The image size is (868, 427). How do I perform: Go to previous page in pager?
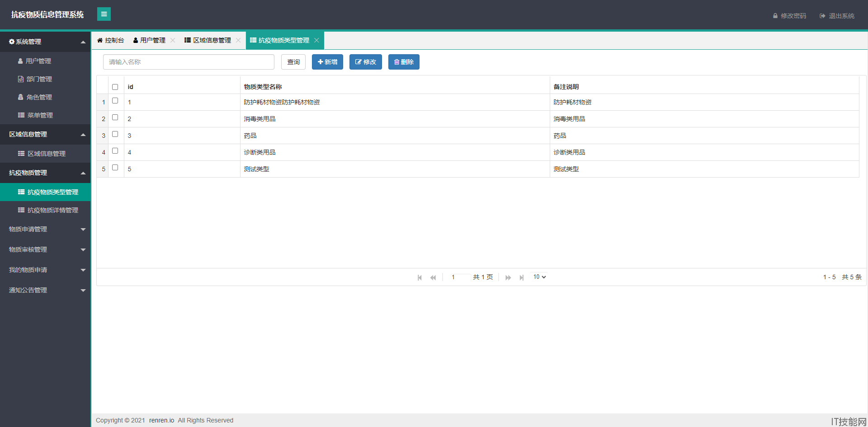(433, 277)
